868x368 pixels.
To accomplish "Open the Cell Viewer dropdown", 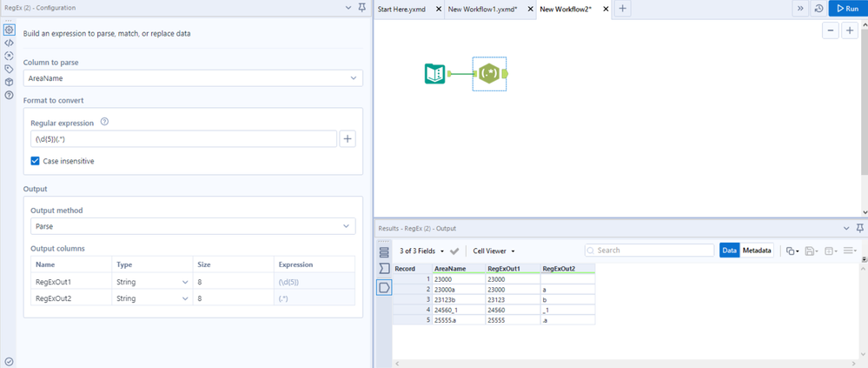I will [494, 251].
